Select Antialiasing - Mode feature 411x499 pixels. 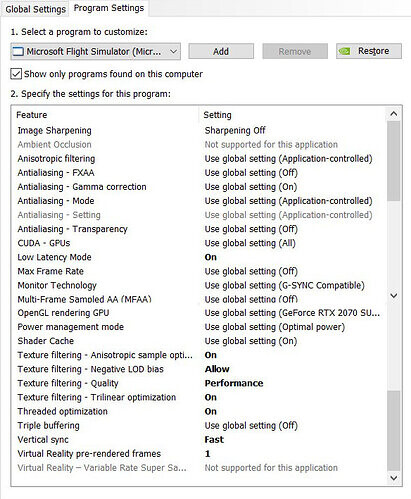pos(56,201)
